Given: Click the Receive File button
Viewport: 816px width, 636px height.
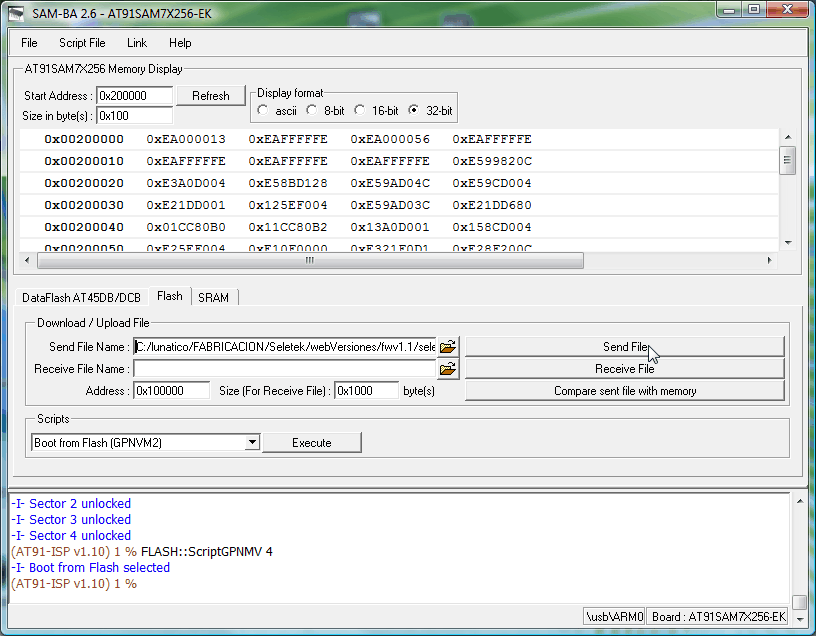Looking at the screenshot, I should click(624, 369).
